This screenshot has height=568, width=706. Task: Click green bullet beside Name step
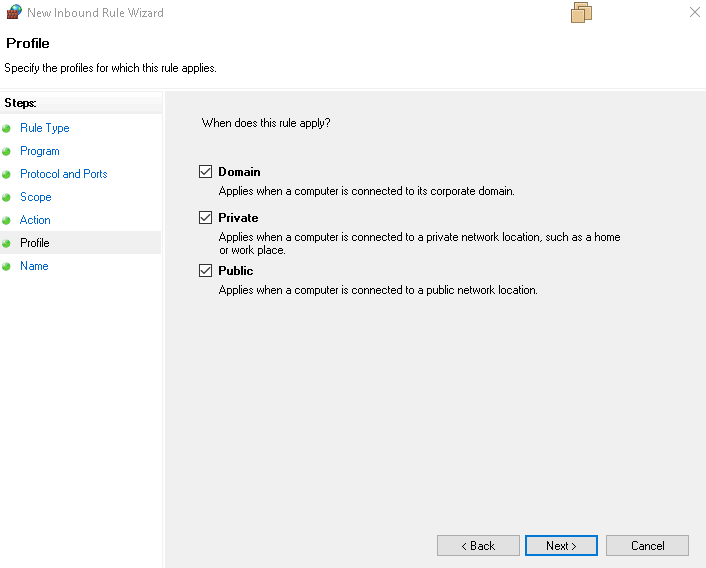pyautogui.click(x=6, y=267)
